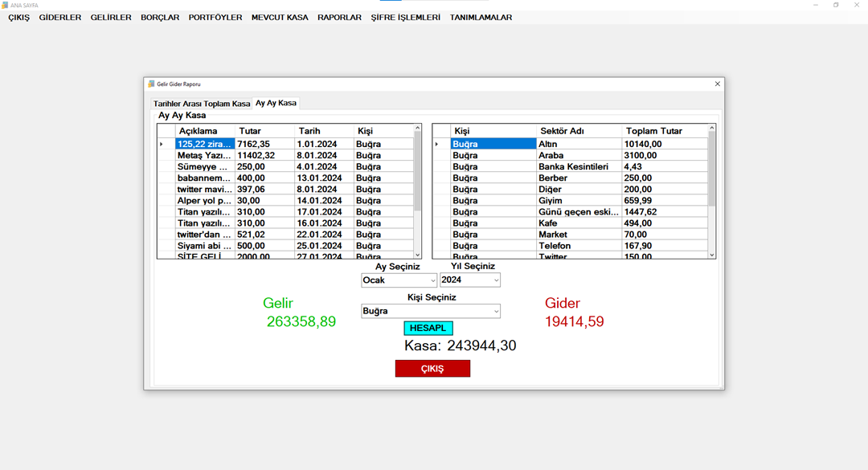Open the Yıl Seçiniz year dropdown

[x=496, y=280]
